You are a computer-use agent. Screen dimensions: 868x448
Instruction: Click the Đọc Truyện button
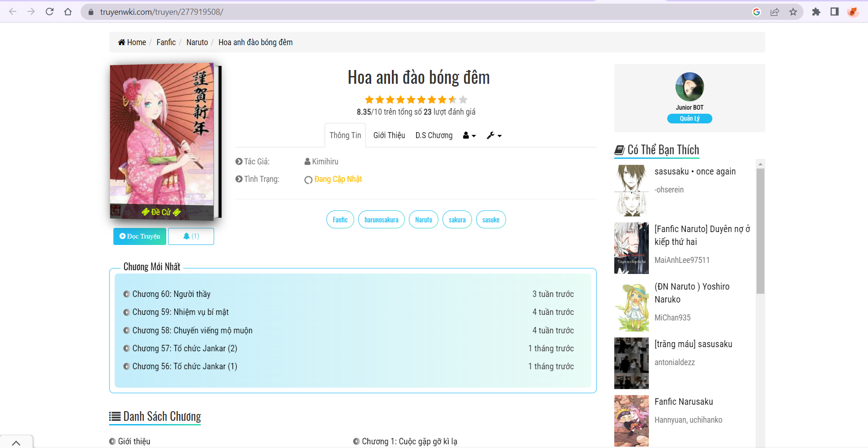coord(140,236)
